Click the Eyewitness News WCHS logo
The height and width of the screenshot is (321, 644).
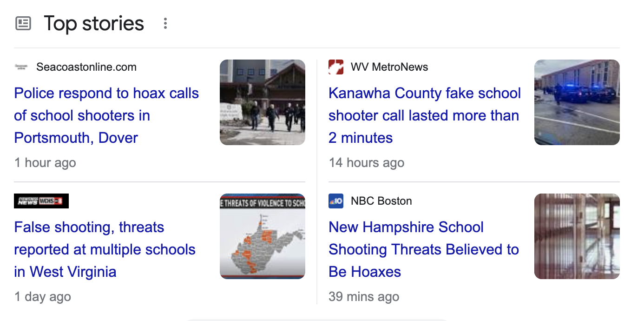[41, 201]
